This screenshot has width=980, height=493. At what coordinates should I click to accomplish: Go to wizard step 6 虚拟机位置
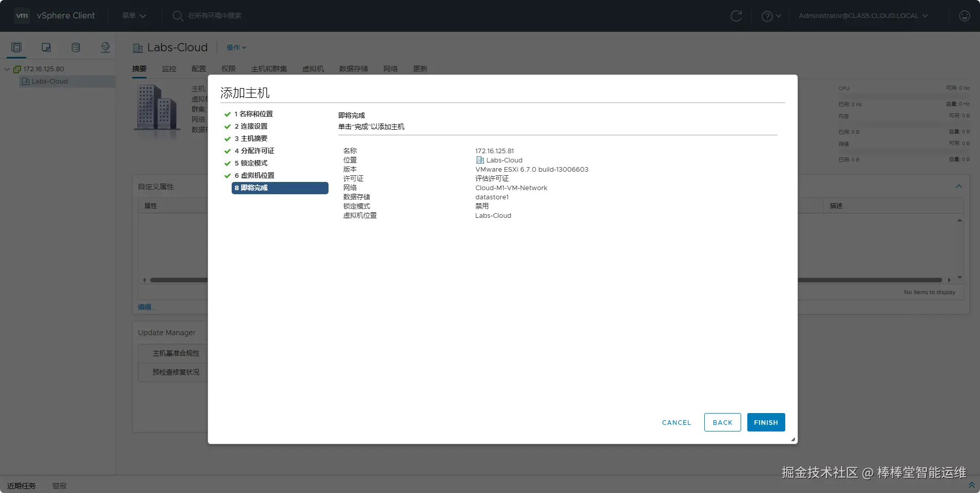pyautogui.click(x=255, y=175)
